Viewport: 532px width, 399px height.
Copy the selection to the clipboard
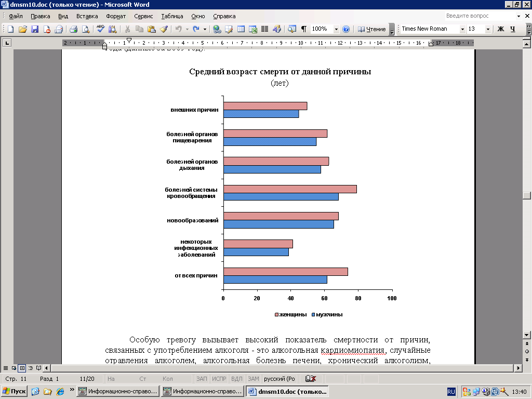point(139,29)
